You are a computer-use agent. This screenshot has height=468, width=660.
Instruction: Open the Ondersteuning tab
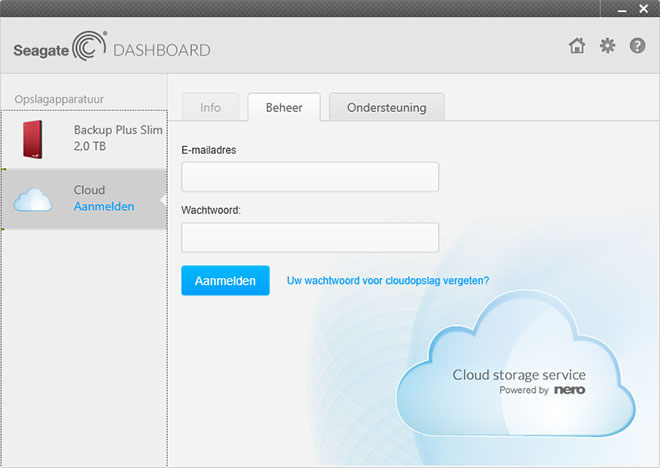point(386,107)
